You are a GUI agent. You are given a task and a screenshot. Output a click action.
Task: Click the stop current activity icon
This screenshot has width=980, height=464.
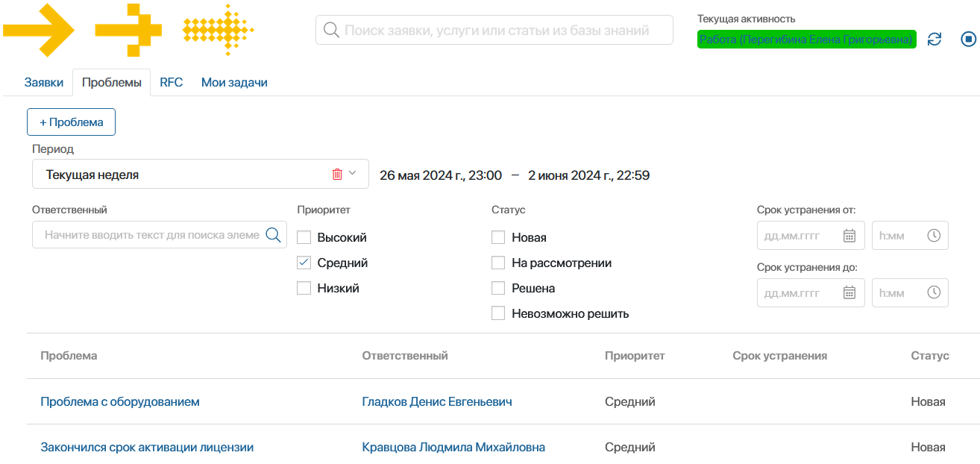click(x=969, y=39)
